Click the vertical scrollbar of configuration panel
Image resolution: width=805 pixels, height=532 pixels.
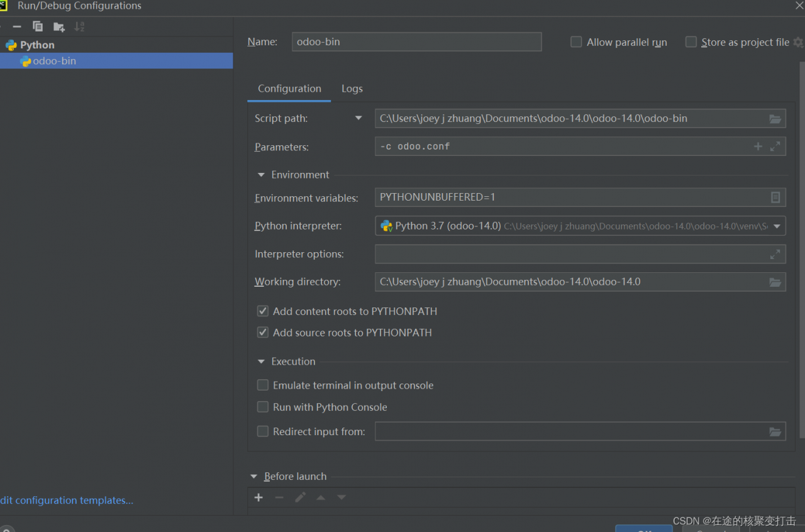click(802, 250)
